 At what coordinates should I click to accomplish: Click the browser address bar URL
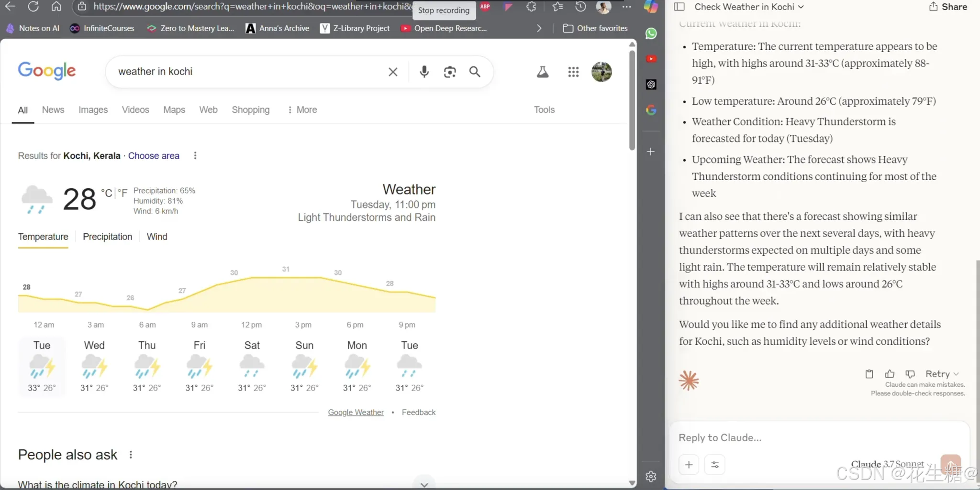pos(253,7)
